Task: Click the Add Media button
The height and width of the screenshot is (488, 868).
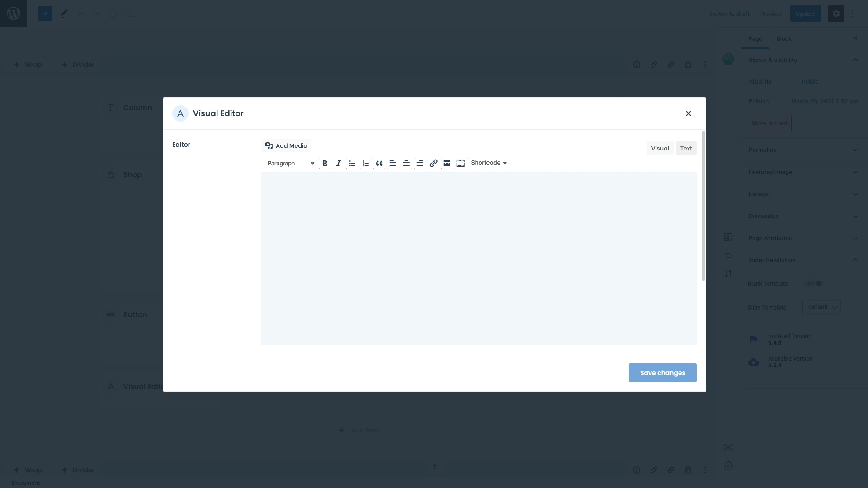Action: click(286, 145)
